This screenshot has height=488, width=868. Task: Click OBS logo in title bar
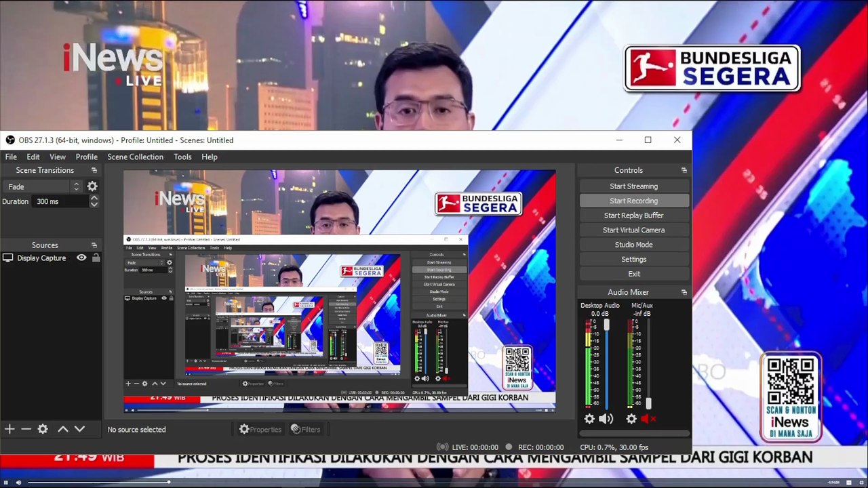coord(10,140)
